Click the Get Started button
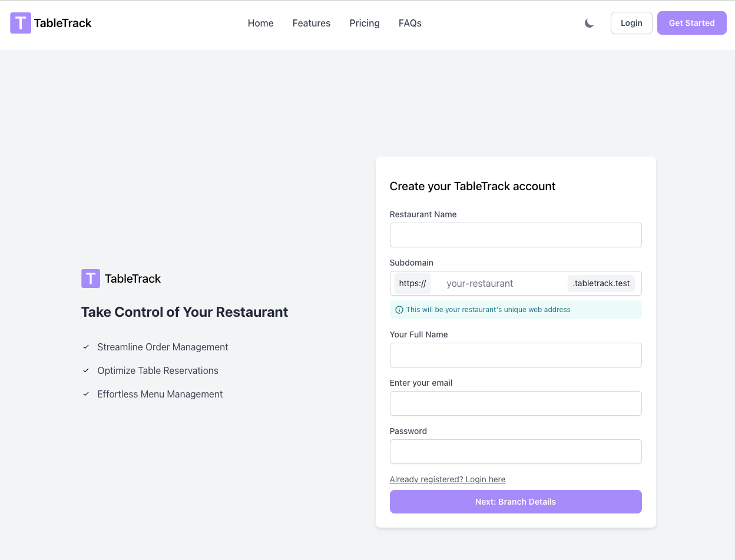735x560 pixels. [x=691, y=23]
